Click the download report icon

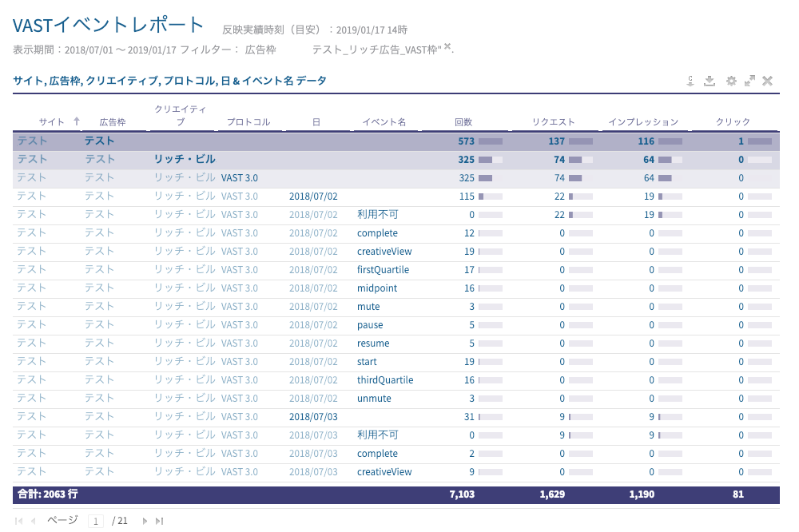[x=709, y=81]
